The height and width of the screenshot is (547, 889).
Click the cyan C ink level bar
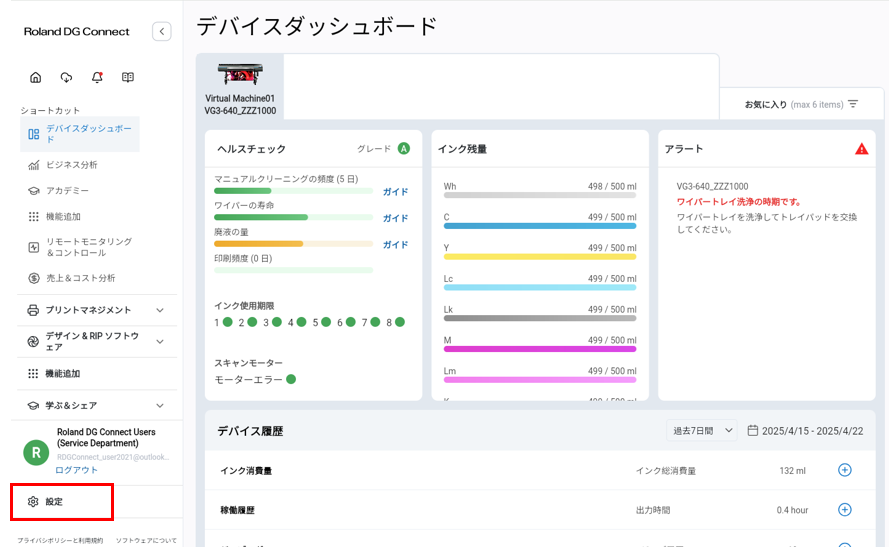540,226
